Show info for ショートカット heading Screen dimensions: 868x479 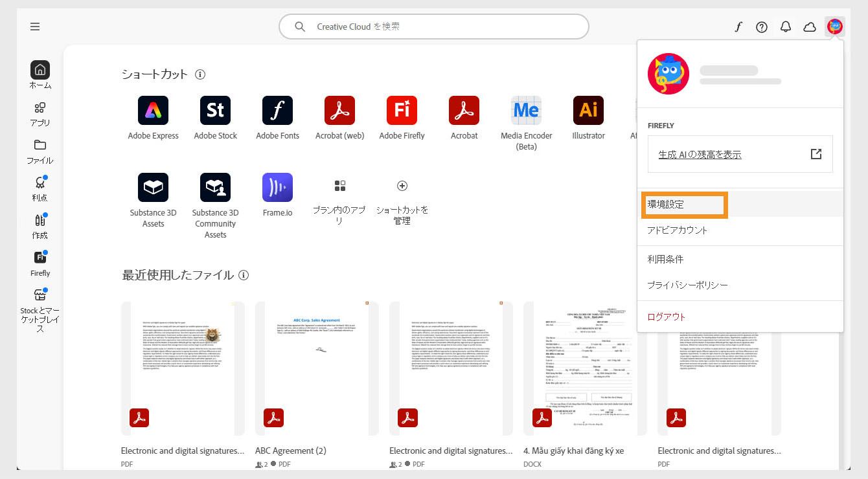tap(200, 74)
